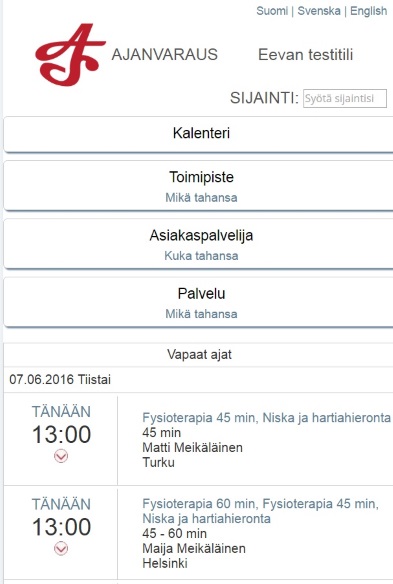
Task: Focus the Sijainti location input field
Action: (x=345, y=98)
